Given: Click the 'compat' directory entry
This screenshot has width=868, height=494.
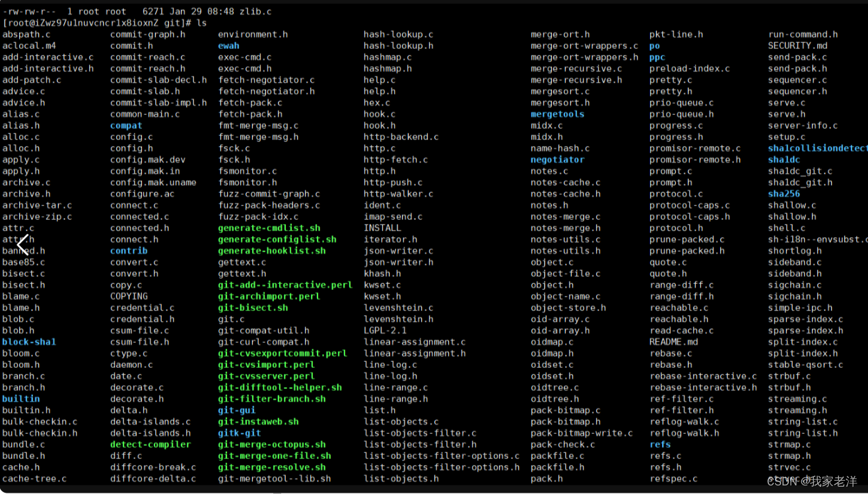Looking at the screenshot, I should [126, 125].
